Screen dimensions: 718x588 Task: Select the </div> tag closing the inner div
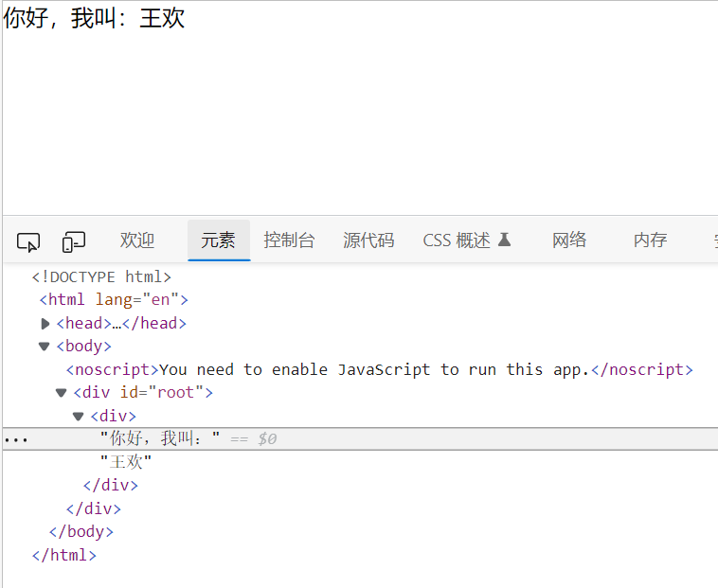(111, 485)
